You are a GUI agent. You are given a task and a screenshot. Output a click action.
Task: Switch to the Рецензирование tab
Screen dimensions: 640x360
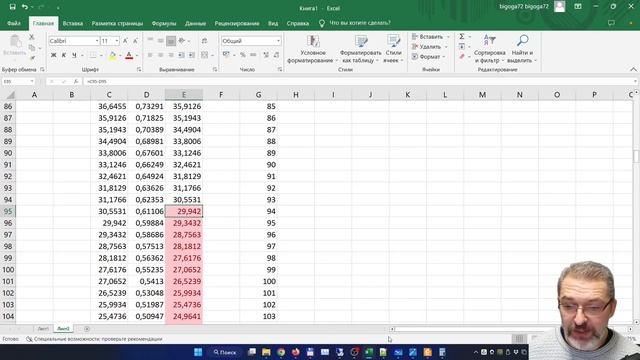(x=237, y=23)
